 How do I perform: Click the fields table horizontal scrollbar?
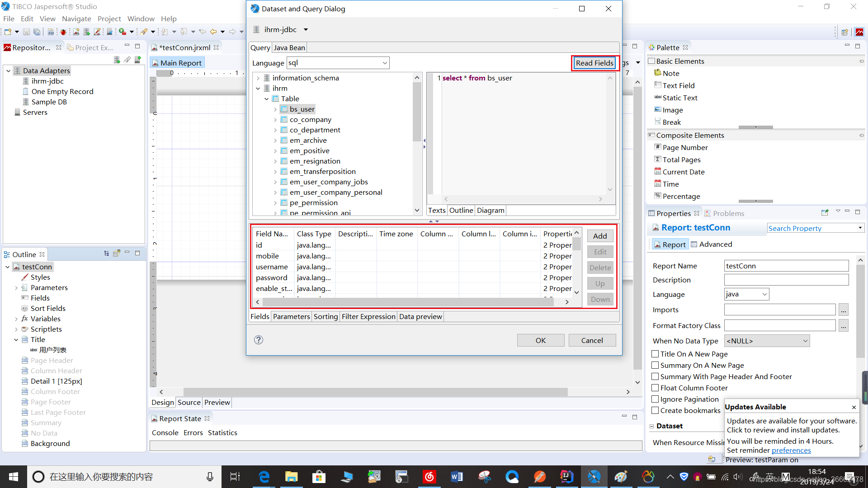[408, 302]
